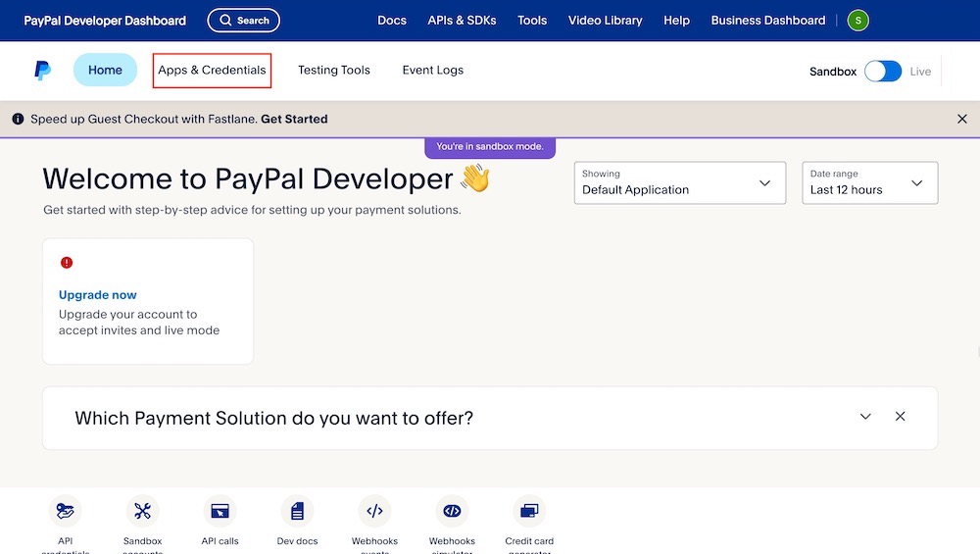Open the Dev docs icon
Screen dimensions: 980x554
pyautogui.click(x=297, y=511)
